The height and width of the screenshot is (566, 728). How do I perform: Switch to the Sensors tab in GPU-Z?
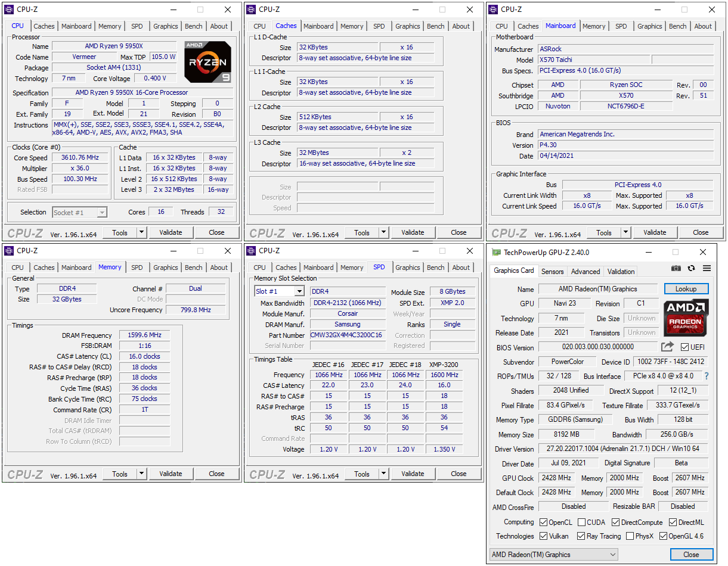[x=552, y=272]
